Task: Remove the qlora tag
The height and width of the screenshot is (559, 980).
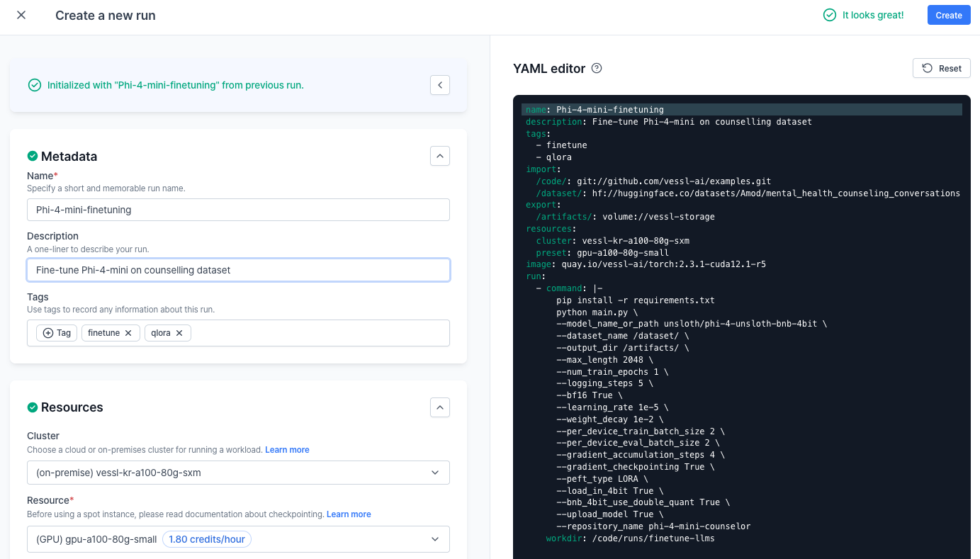Action: (179, 333)
